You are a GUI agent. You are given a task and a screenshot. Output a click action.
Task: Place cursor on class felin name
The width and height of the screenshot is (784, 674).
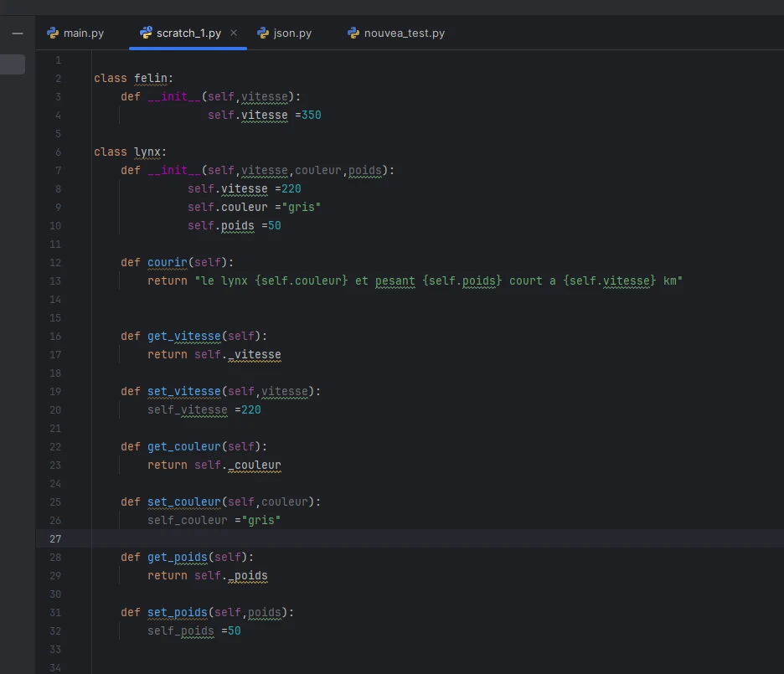coord(151,78)
